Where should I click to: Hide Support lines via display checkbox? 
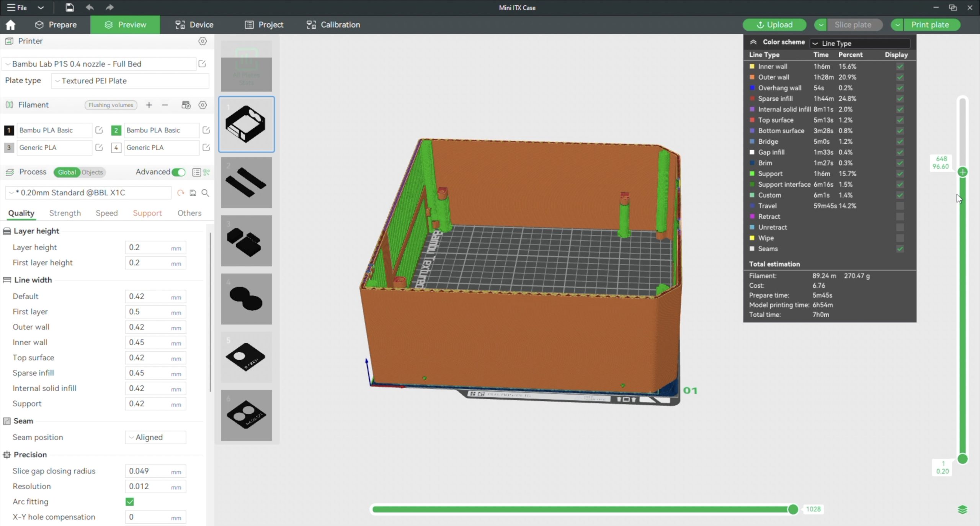point(900,174)
